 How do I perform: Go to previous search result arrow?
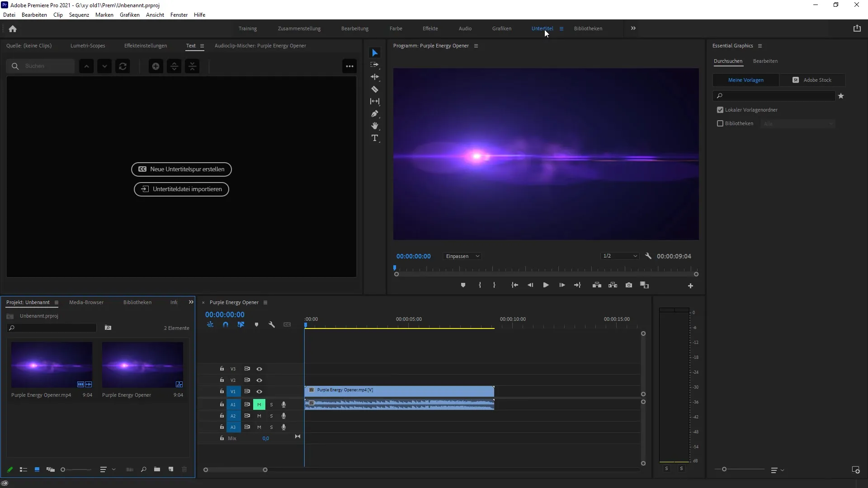(x=86, y=66)
